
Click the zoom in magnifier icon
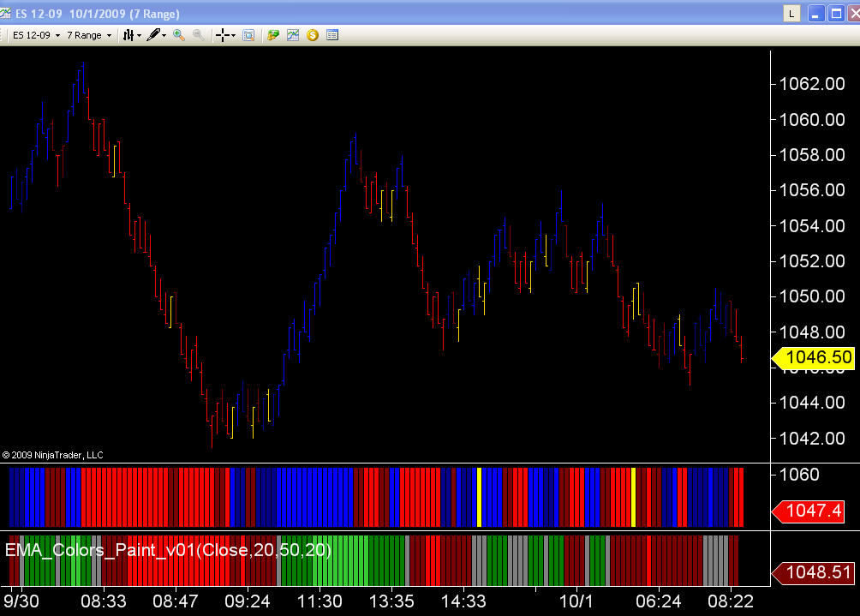179,35
